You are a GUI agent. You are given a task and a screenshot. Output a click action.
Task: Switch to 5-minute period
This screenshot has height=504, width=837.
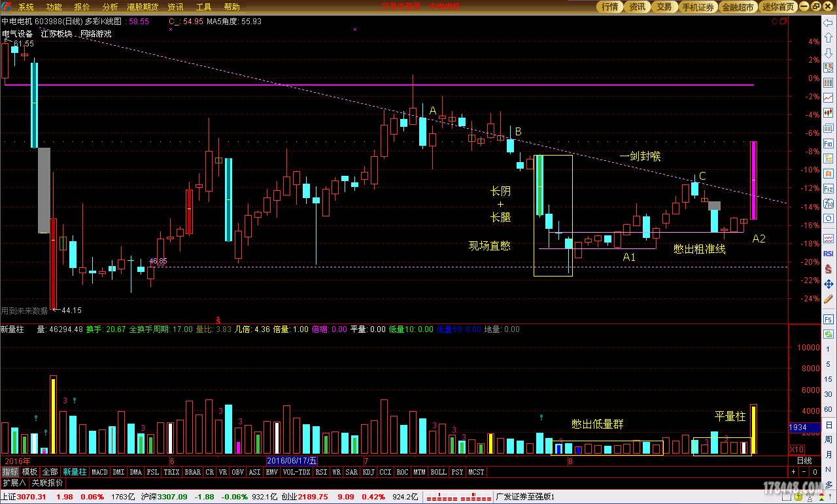tap(828, 364)
